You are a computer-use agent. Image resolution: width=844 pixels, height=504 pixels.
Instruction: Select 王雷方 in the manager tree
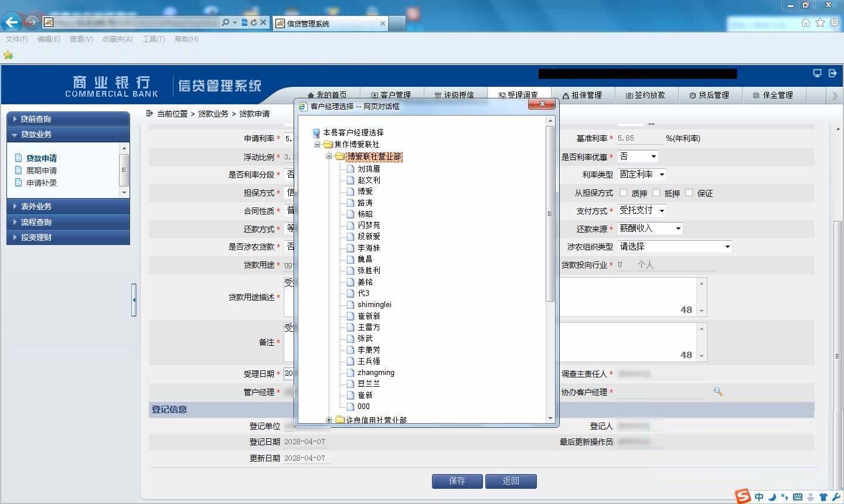pos(369,327)
